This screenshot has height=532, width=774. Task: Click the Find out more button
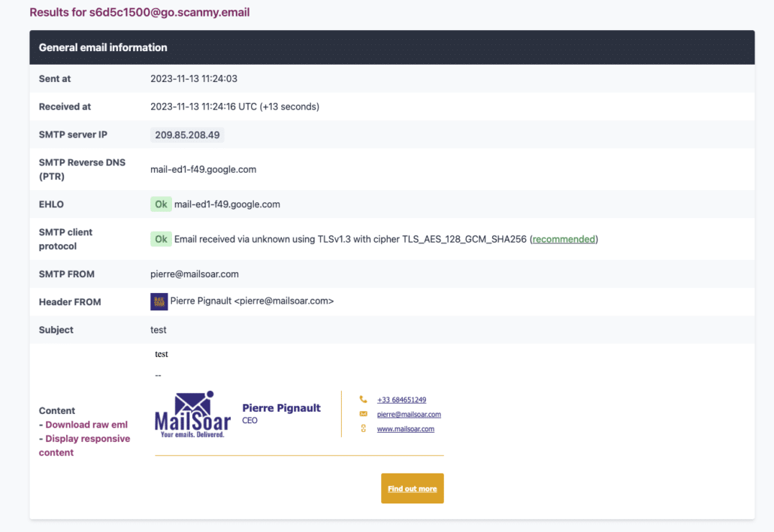(413, 488)
